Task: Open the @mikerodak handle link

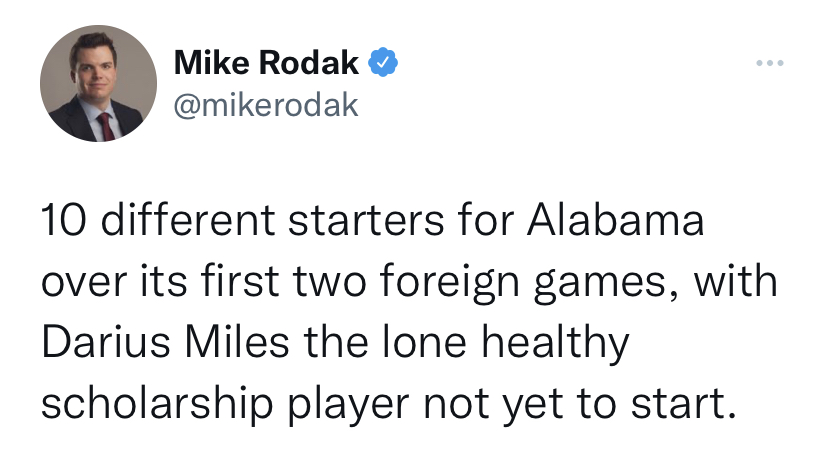Action: pos(266,105)
